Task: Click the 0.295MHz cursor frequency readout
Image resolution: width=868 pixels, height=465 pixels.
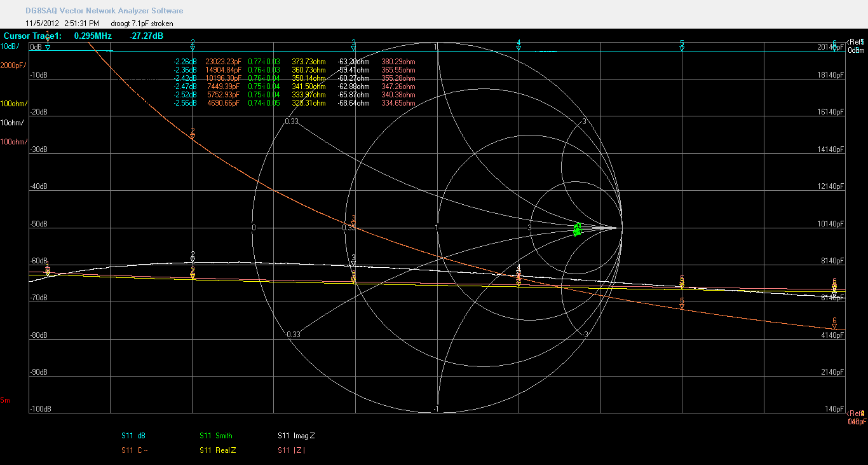Action: coord(93,36)
